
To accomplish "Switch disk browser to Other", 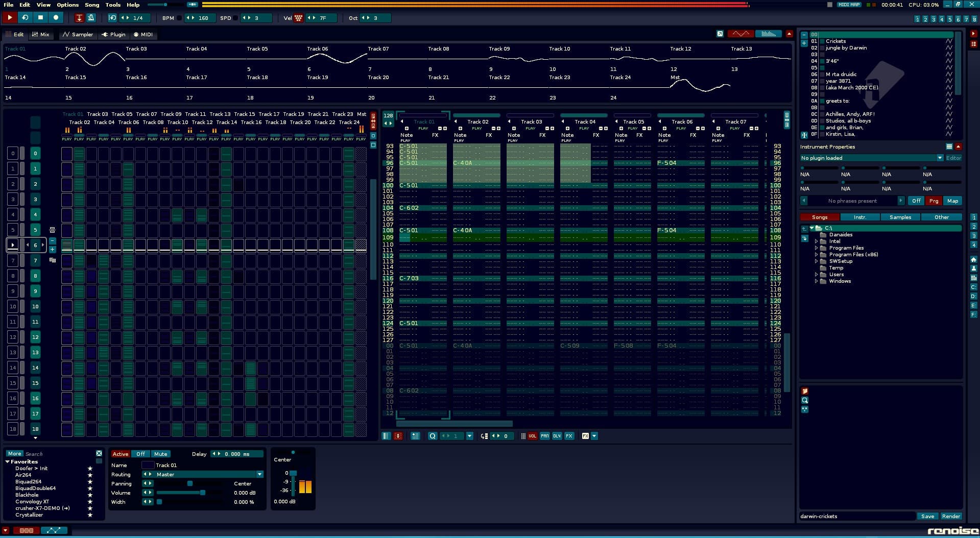I will pyautogui.click(x=942, y=217).
